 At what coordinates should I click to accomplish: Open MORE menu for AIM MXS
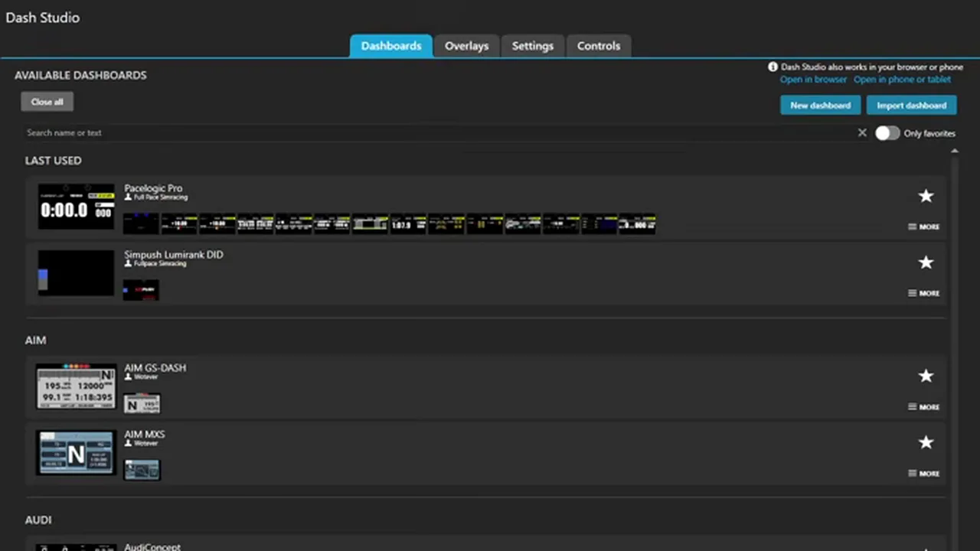[924, 473]
